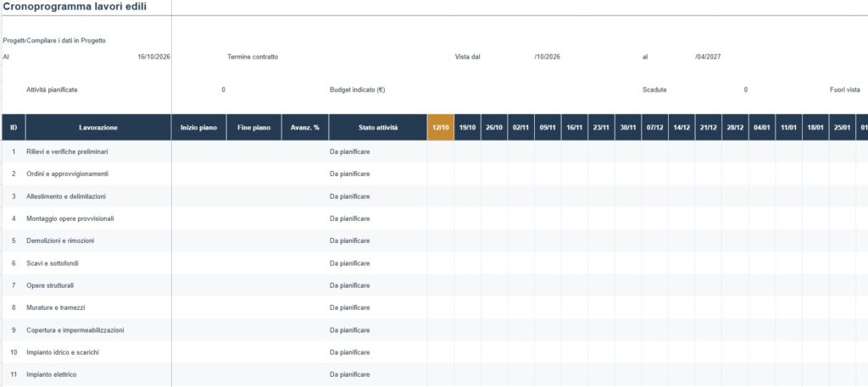Select the 28/12 week header
868x387 pixels.
coord(735,127)
